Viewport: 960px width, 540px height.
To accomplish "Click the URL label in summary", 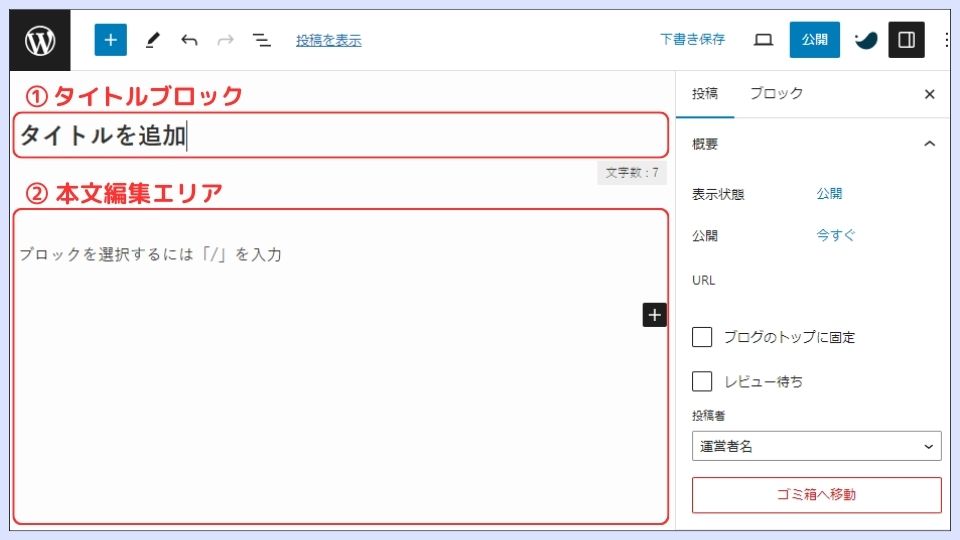I will pos(703,280).
